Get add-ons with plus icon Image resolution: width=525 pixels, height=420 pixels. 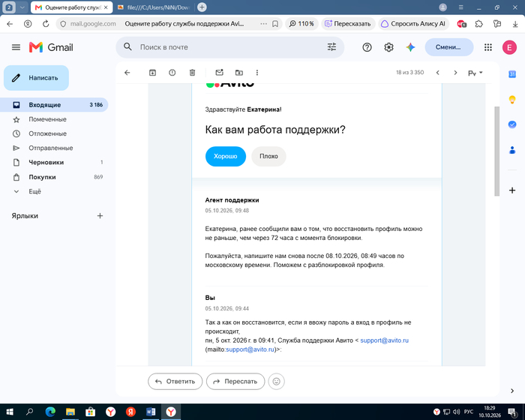pyautogui.click(x=512, y=190)
